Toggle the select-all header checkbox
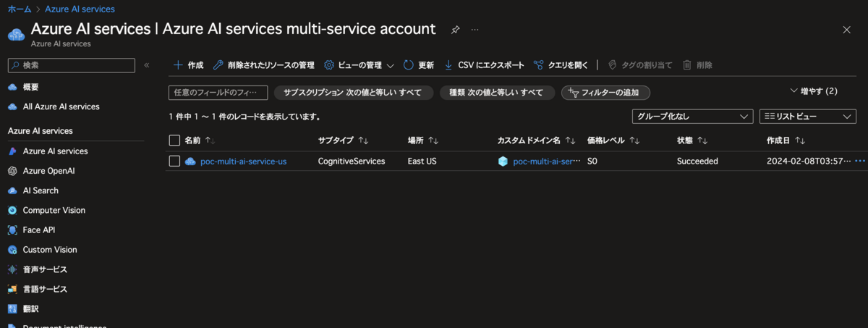The height and width of the screenshot is (328, 868). coord(174,140)
